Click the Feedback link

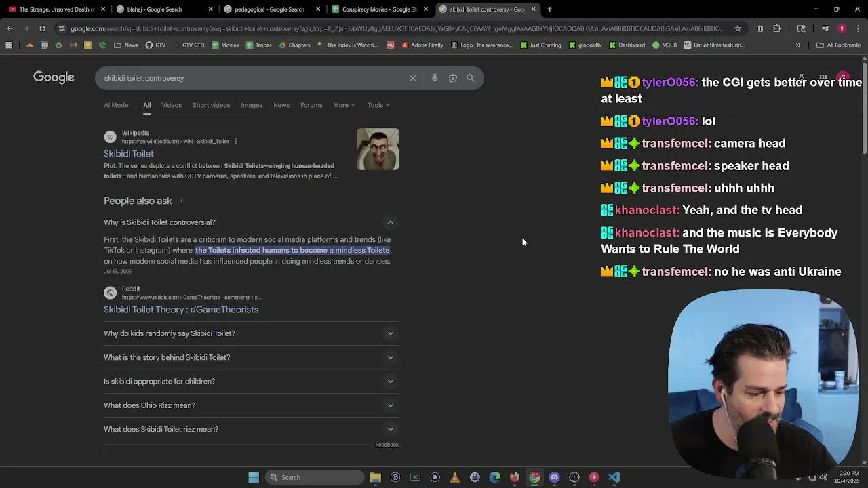[x=387, y=445]
